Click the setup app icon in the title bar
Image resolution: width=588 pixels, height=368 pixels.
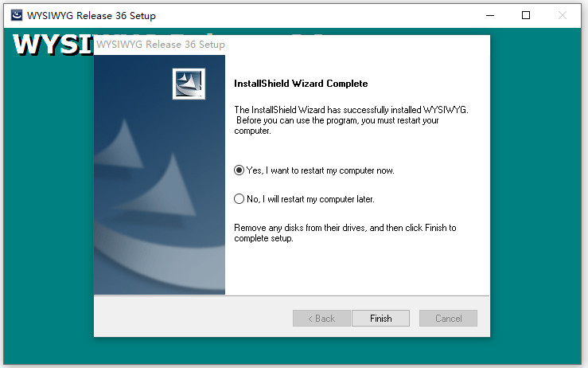point(17,15)
